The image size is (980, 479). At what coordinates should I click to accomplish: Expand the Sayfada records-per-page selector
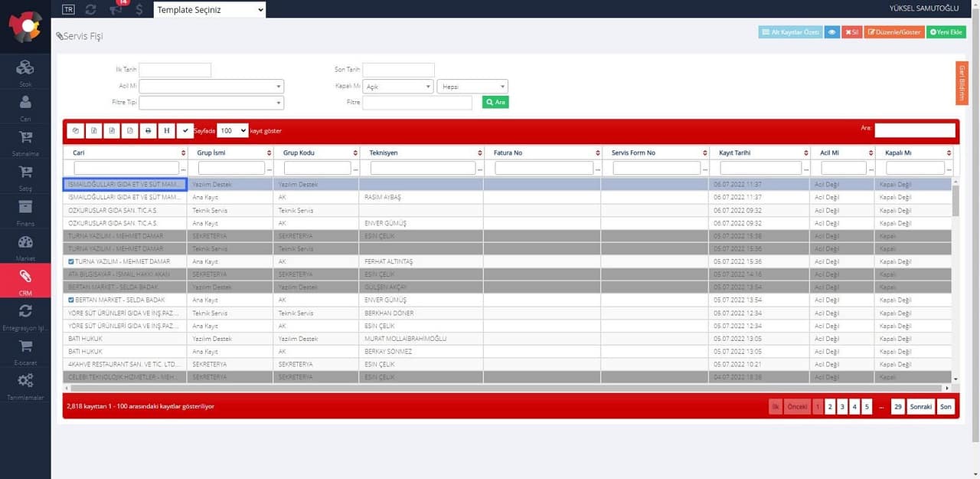pyautogui.click(x=231, y=130)
